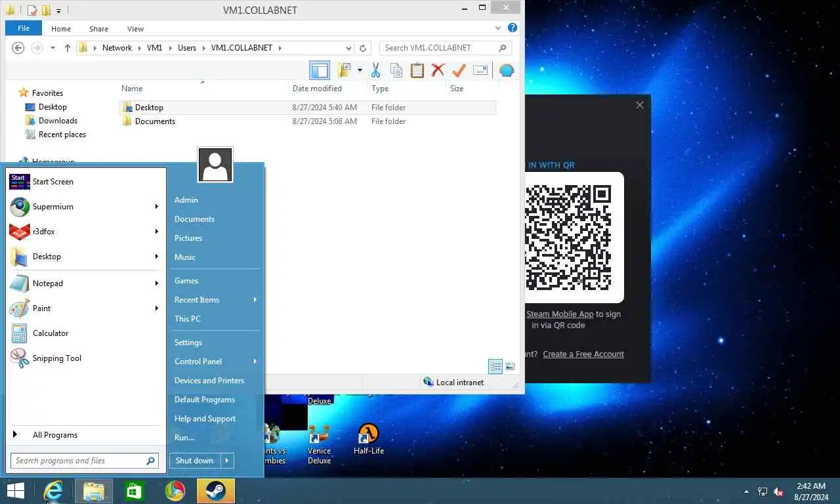Open Devices and Printers
The width and height of the screenshot is (840, 504).
coord(209,381)
